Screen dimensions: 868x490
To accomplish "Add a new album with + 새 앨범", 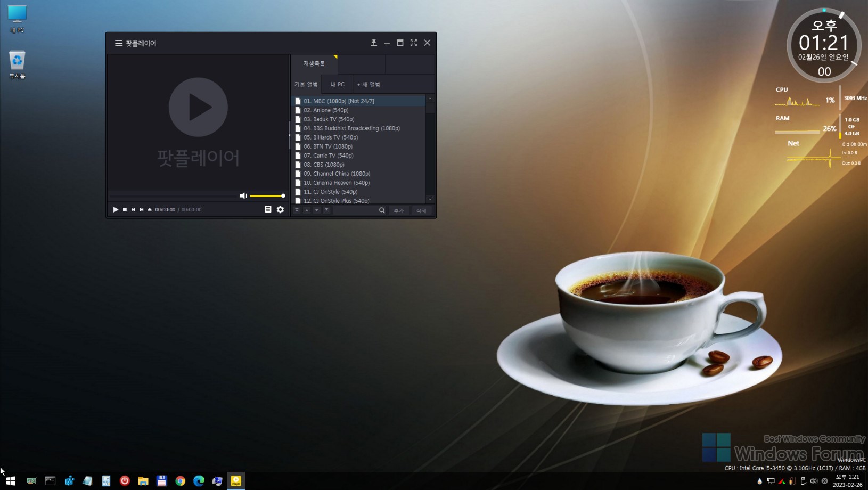I will [x=369, y=85].
